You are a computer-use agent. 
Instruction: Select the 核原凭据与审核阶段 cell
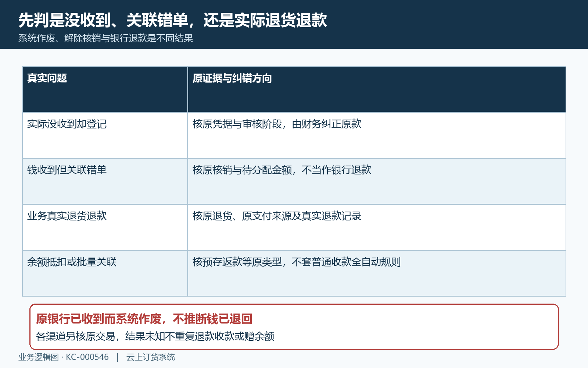[x=377, y=135]
